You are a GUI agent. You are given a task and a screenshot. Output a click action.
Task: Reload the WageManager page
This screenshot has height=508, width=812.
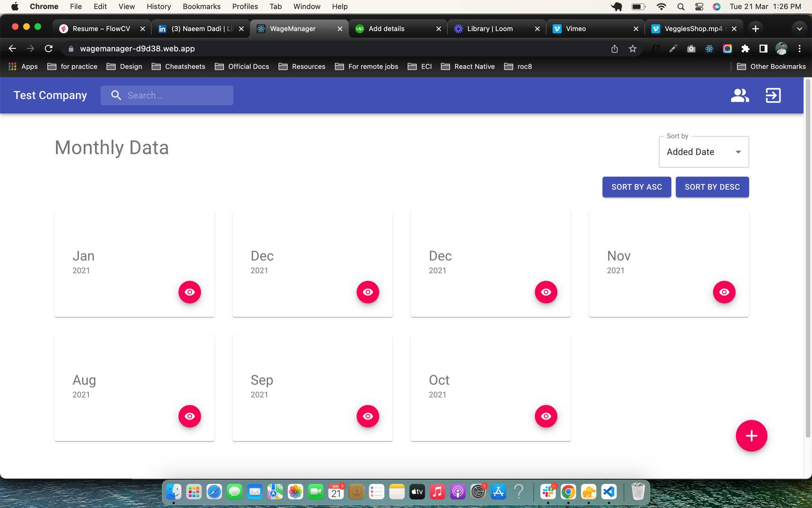pyautogui.click(x=48, y=48)
